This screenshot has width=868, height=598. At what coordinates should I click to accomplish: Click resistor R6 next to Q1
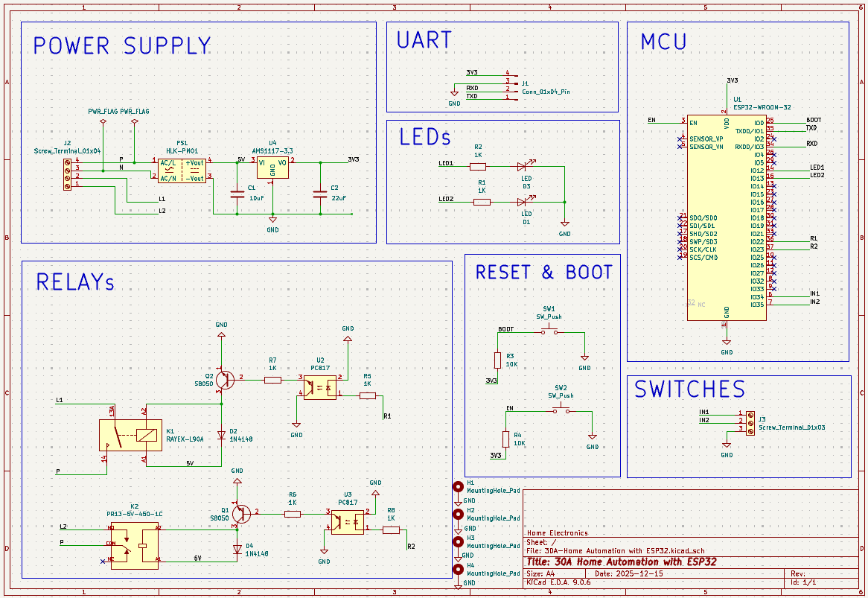click(x=293, y=514)
